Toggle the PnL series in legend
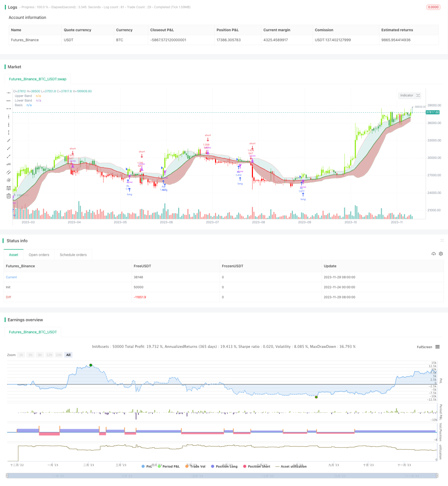Viewport: 448px width, 486px height. tap(147, 466)
